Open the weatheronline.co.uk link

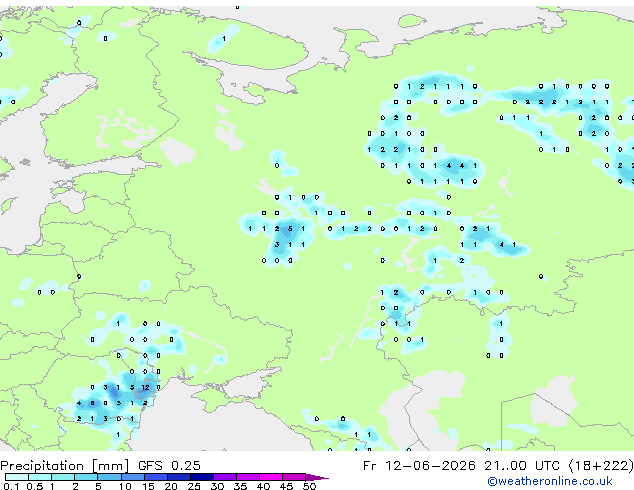coord(549,481)
